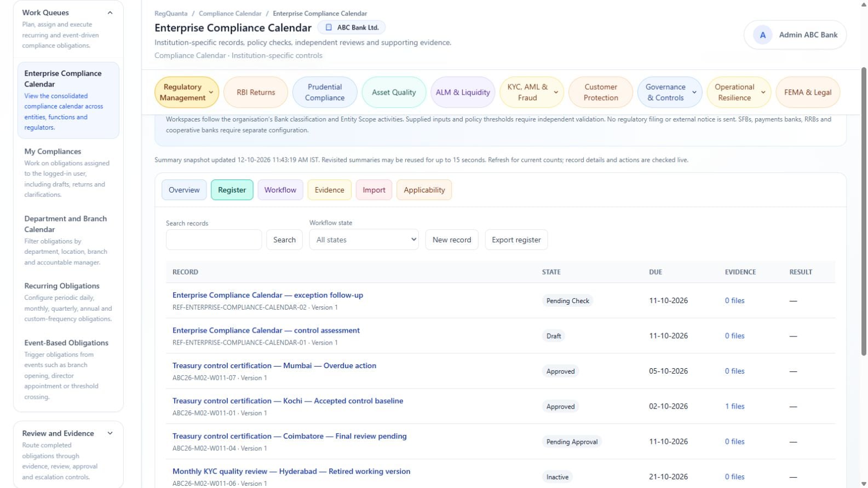Open the exception follow-up record link

click(268, 295)
